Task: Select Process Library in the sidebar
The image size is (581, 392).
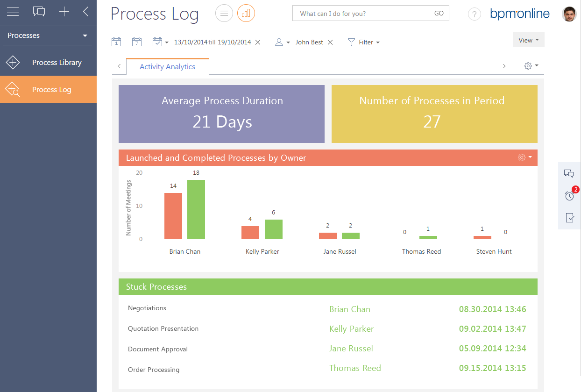Action: pos(57,63)
